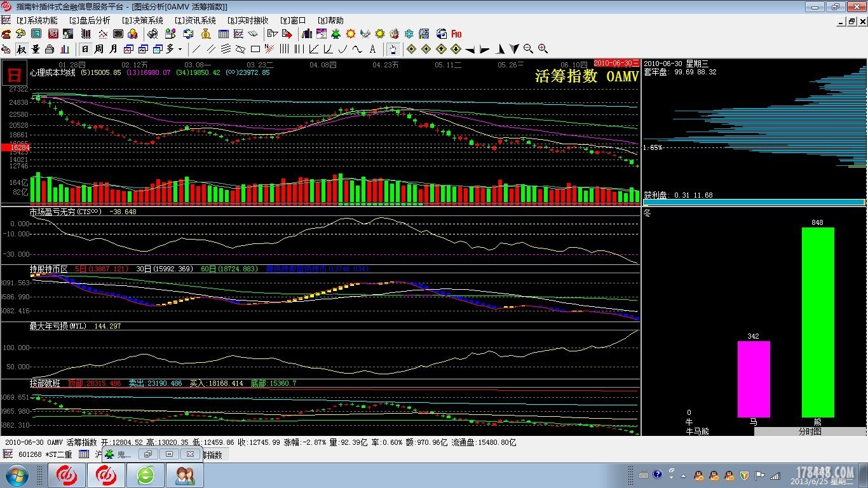
Task: Click the red F10 info icon
Action: point(456,34)
